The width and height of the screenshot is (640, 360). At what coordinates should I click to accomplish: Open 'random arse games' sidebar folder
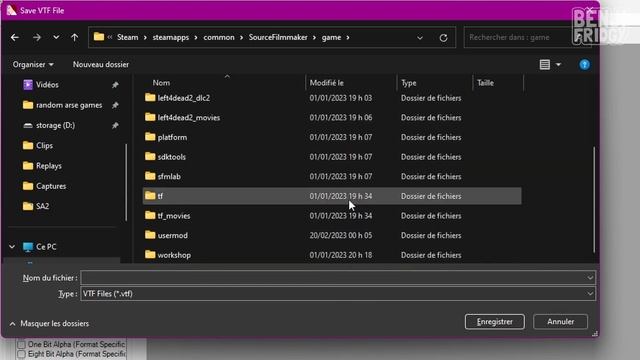(x=69, y=105)
